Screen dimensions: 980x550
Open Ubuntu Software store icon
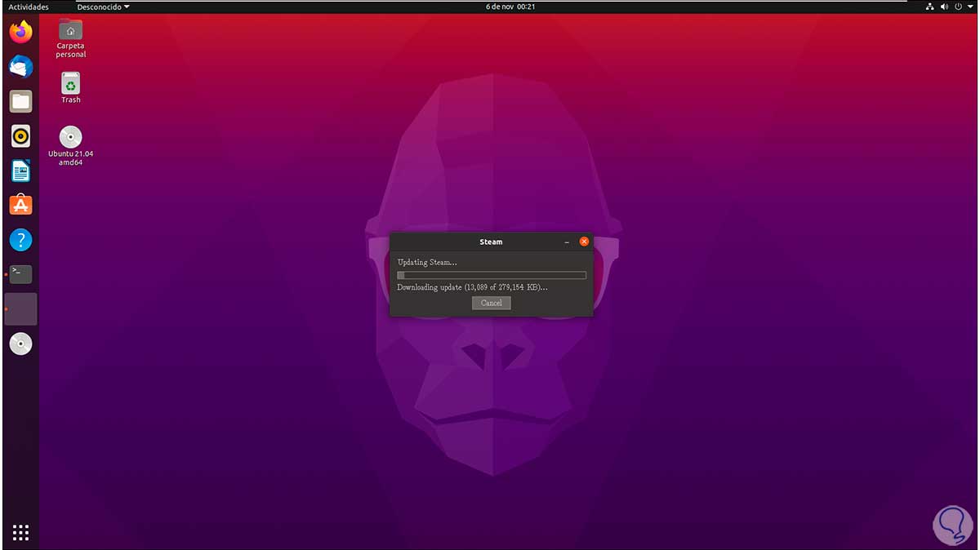pyautogui.click(x=20, y=205)
